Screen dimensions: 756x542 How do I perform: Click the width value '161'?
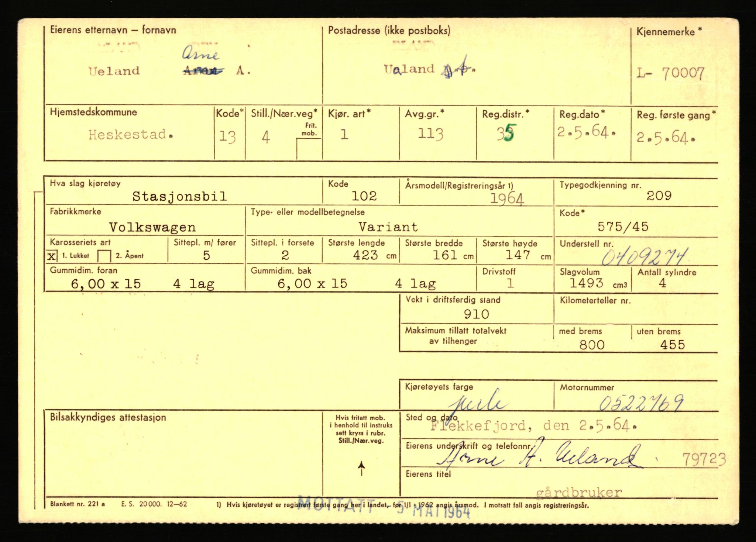(x=445, y=255)
